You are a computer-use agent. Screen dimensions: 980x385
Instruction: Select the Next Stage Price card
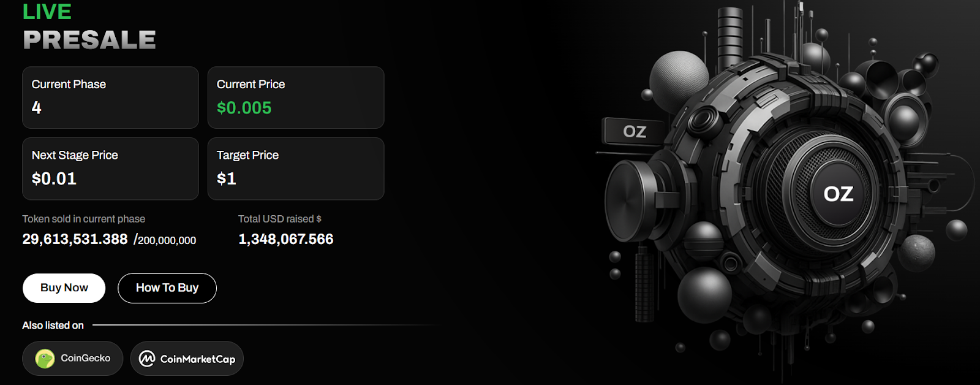[x=110, y=169]
